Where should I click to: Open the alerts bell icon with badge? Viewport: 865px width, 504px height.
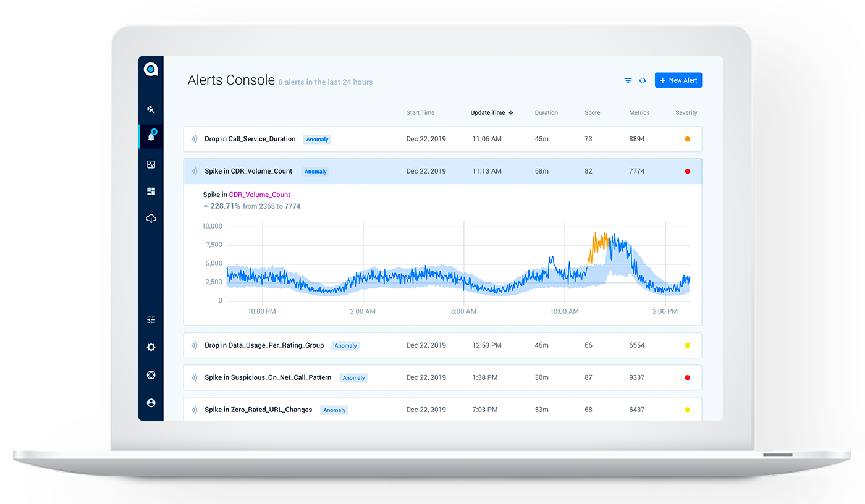pos(151,136)
